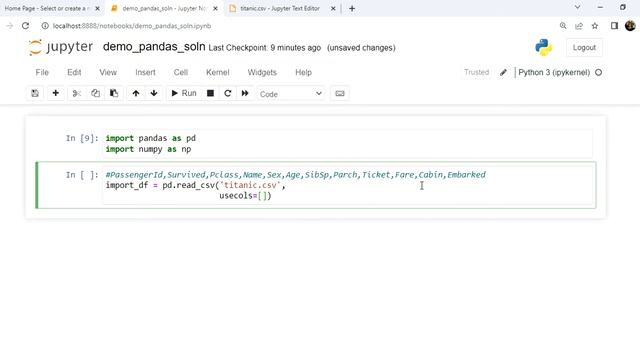This screenshot has width=640, height=360.
Task: Copy selected cells icon
Action: tap(95, 93)
